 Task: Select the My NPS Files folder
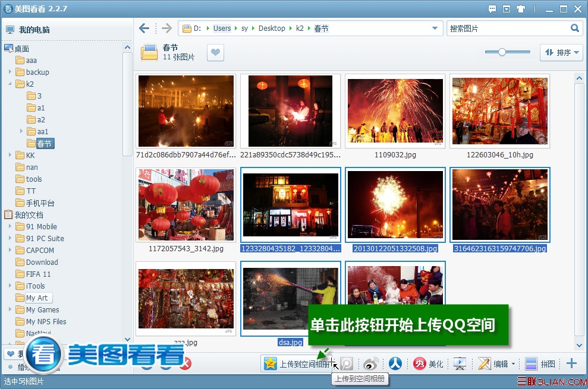(41, 321)
